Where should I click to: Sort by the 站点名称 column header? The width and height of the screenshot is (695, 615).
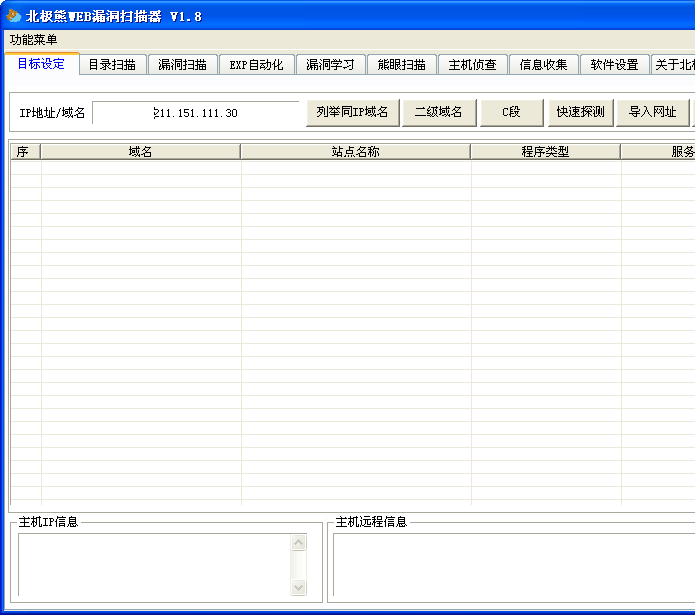pos(355,152)
